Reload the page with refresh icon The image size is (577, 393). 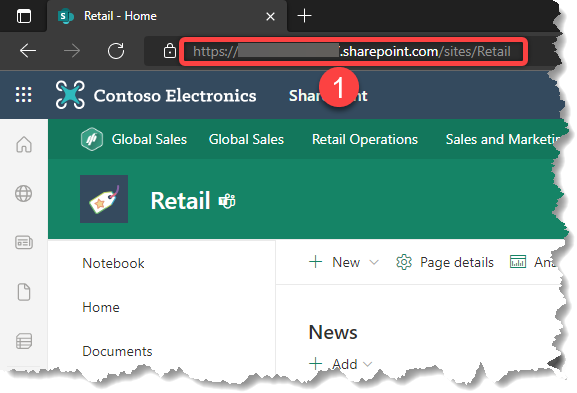tap(116, 51)
